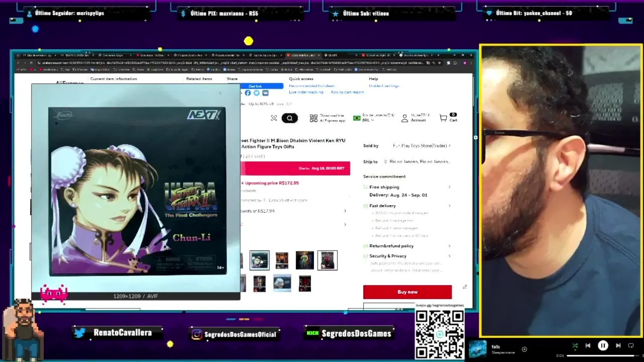Share item on Twitter icon
Viewport: 644px width, 362px height.
point(257,93)
